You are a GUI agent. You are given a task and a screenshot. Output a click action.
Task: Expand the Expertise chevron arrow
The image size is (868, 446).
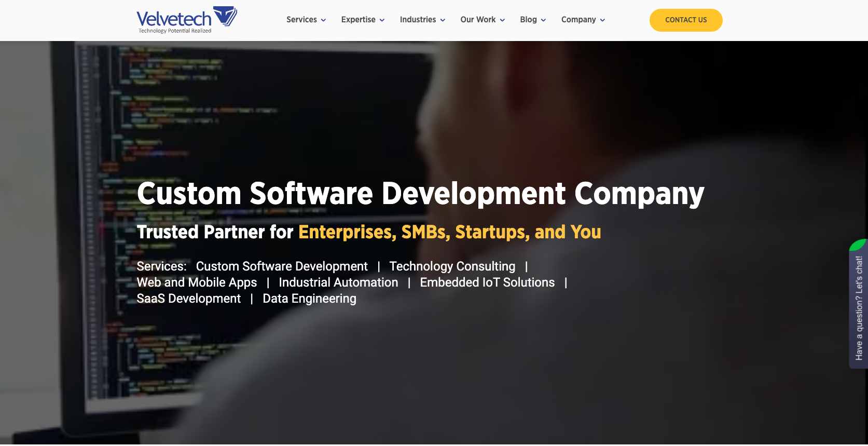tap(382, 20)
